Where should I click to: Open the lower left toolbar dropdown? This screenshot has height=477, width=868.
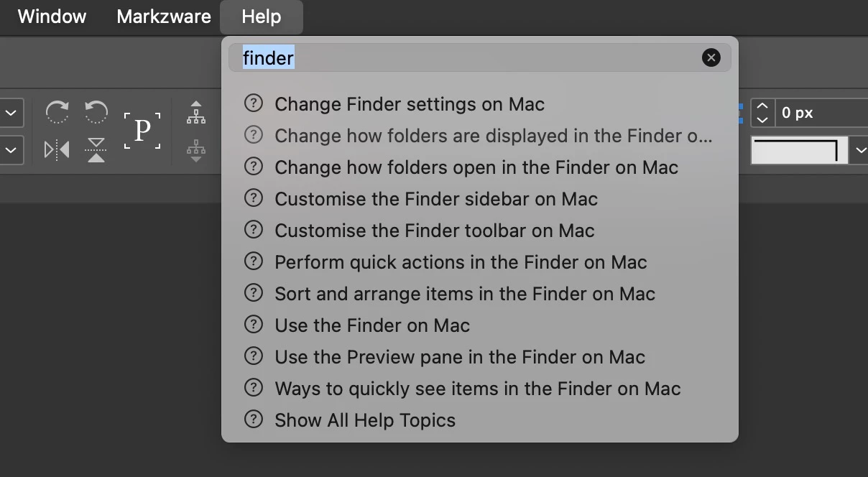(11, 150)
